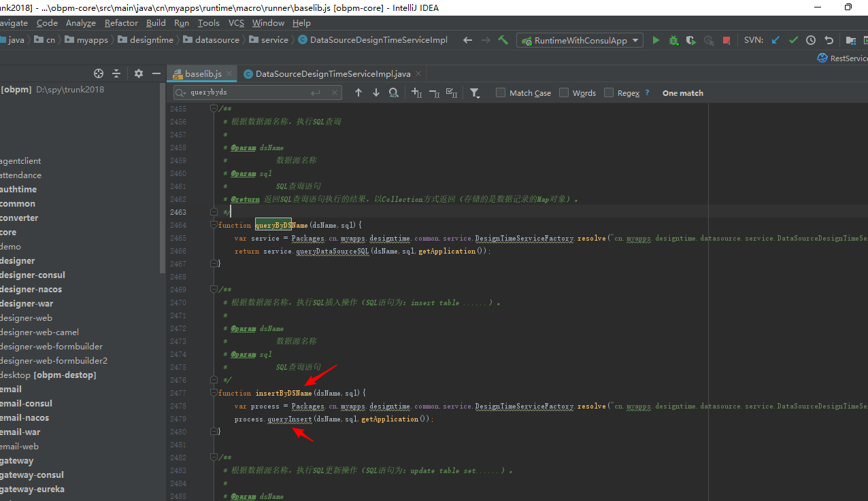Viewport: 868px width, 501px height.
Task: Enable the Match Case checkbox
Action: [501, 92]
